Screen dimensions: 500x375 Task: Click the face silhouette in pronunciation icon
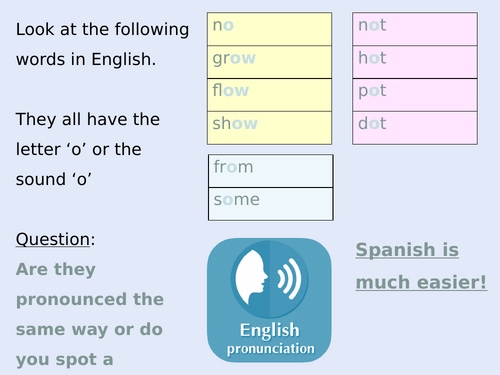(x=251, y=277)
